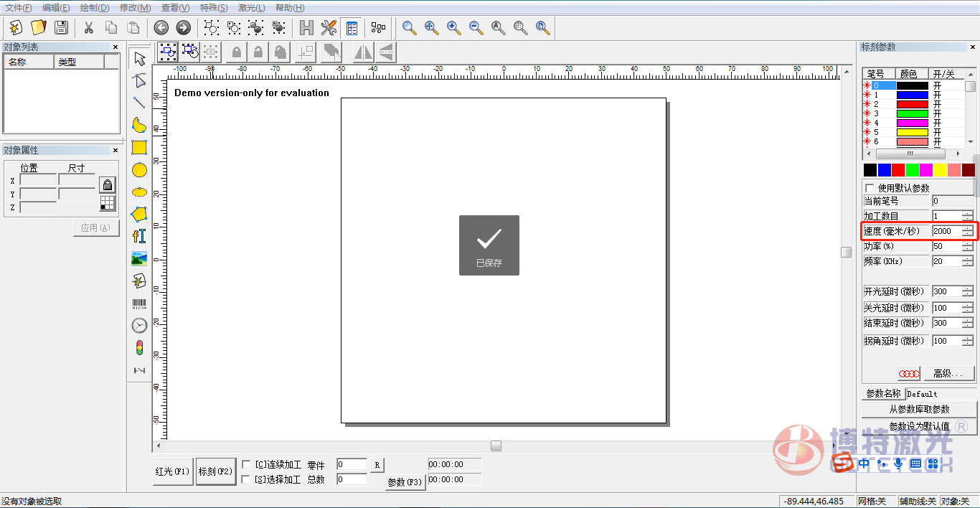This screenshot has width=980, height=508.
Task: Select the Vector file import tool
Action: click(139, 281)
